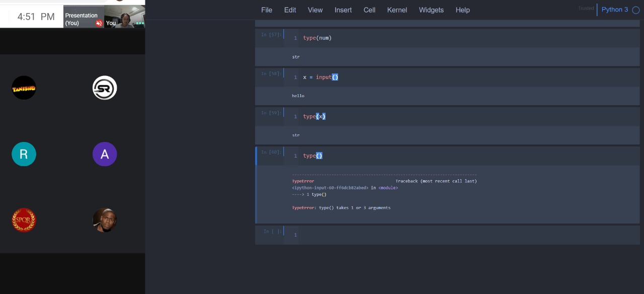
Task: Click the 4:51 PM clock text
Action: click(x=36, y=17)
